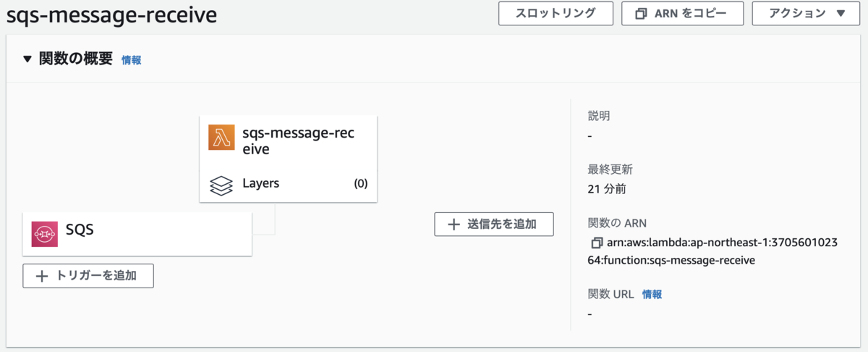Collapse the 関数の概要 section triangle
This screenshot has height=352, width=868.
click(x=27, y=60)
